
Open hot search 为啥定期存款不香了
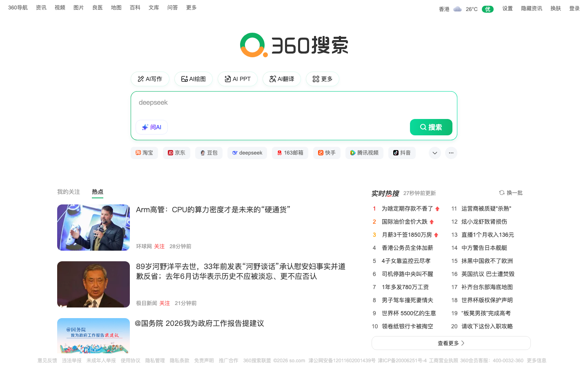(x=408, y=209)
